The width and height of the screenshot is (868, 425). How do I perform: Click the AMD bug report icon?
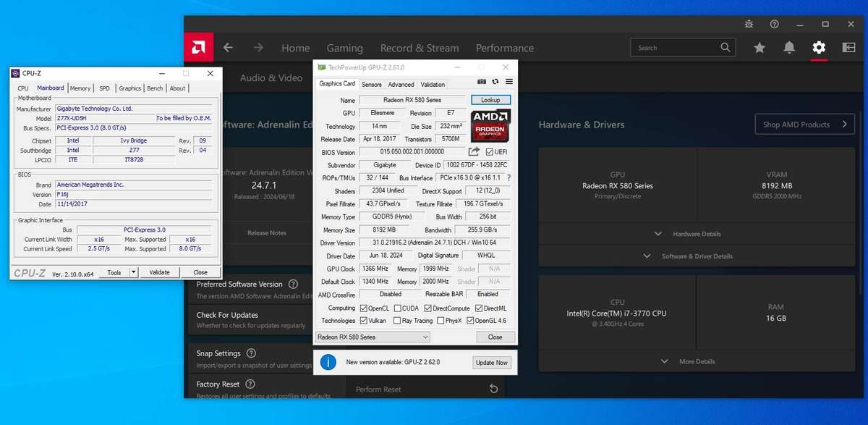pyautogui.click(x=749, y=24)
